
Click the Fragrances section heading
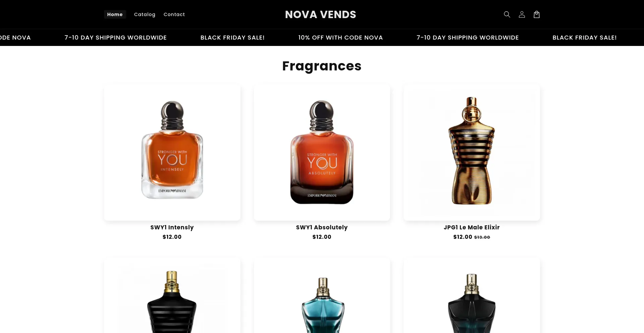[322, 66]
